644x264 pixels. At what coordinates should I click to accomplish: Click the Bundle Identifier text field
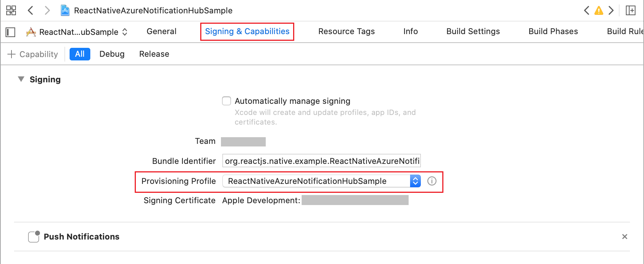[321, 161]
